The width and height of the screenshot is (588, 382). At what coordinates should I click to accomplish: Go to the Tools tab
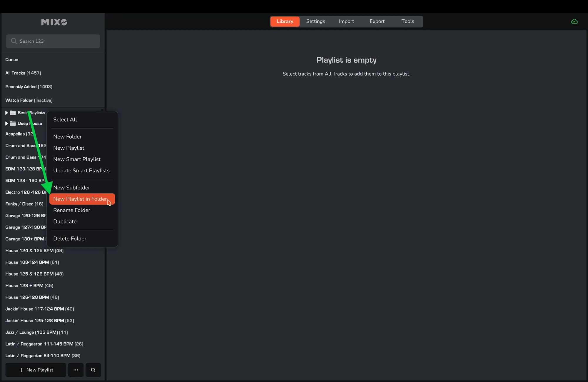coord(407,21)
